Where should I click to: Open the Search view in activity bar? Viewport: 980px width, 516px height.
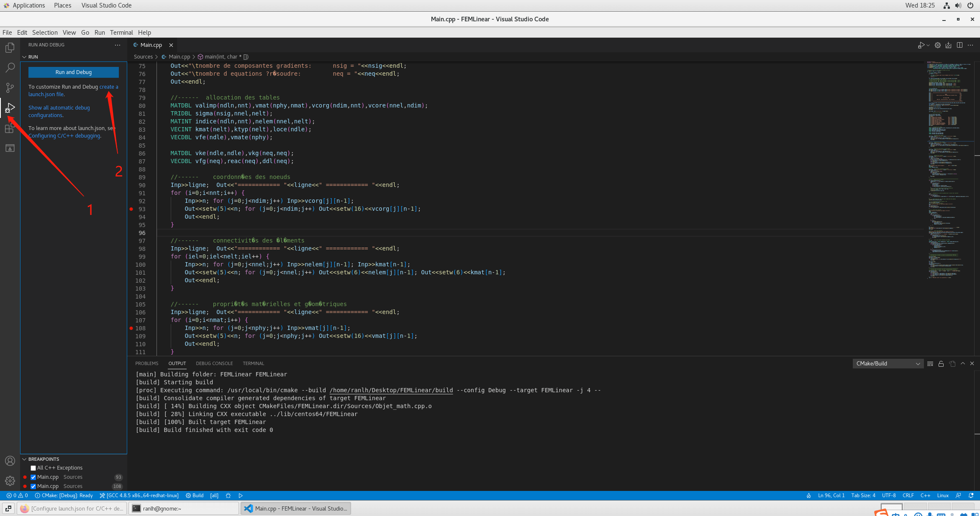click(10, 68)
